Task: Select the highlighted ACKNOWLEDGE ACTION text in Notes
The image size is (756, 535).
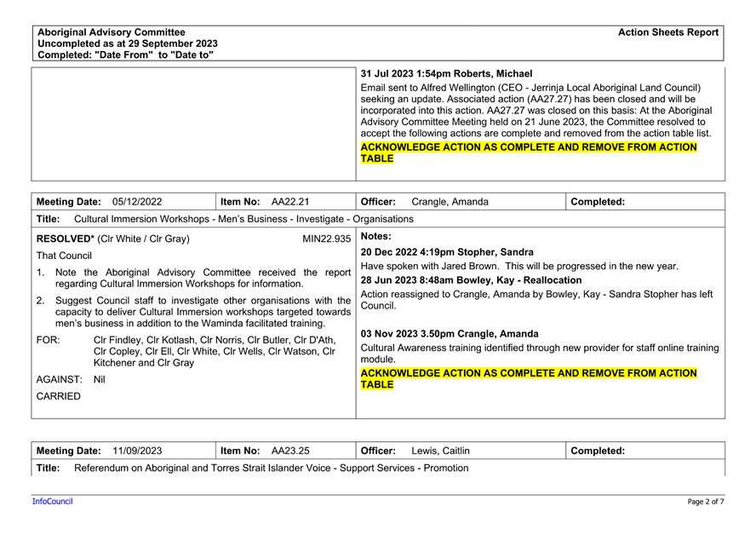Action: [528, 379]
